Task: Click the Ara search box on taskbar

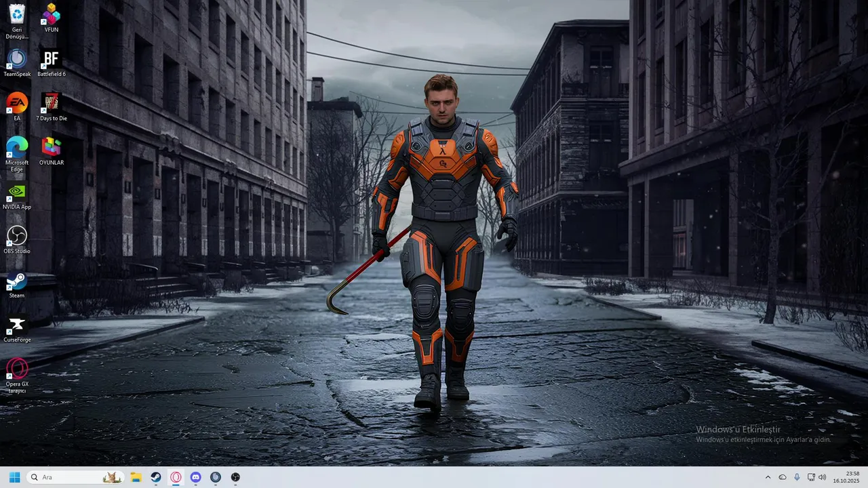Action: click(75, 477)
